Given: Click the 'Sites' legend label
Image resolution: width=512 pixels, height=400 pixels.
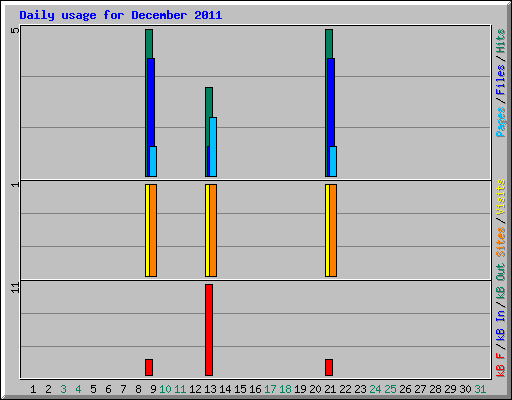Looking at the screenshot, I should 501,242.
